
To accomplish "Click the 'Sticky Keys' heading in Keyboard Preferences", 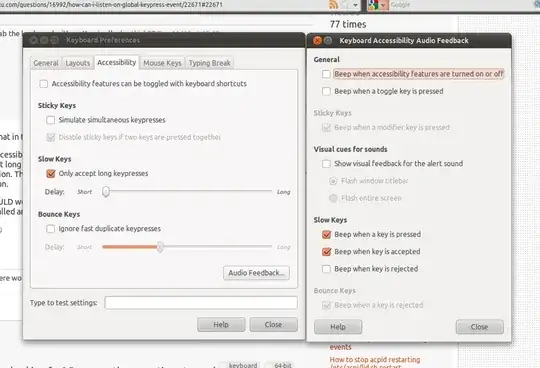I will pyautogui.click(x=57, y=105).
